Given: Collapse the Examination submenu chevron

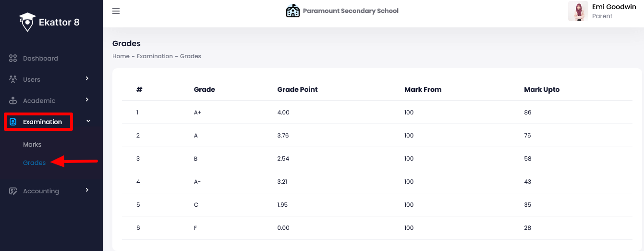Looking at the screenshot, I should tap(88, 121).
